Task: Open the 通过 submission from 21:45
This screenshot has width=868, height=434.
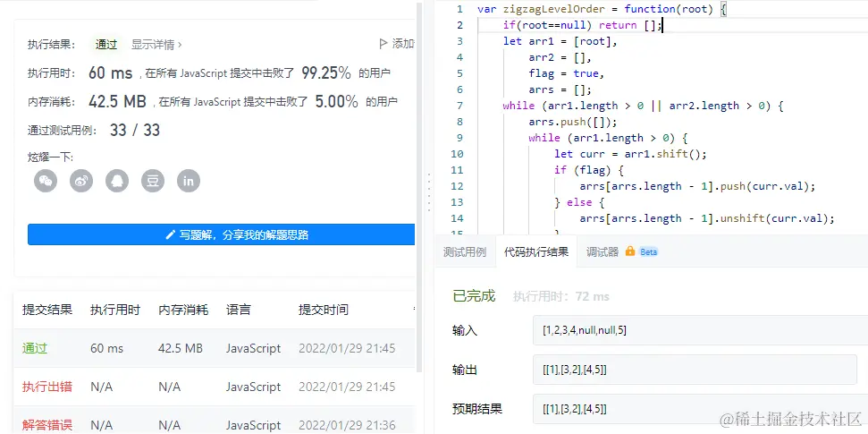Action: click(x=216, y=348)
